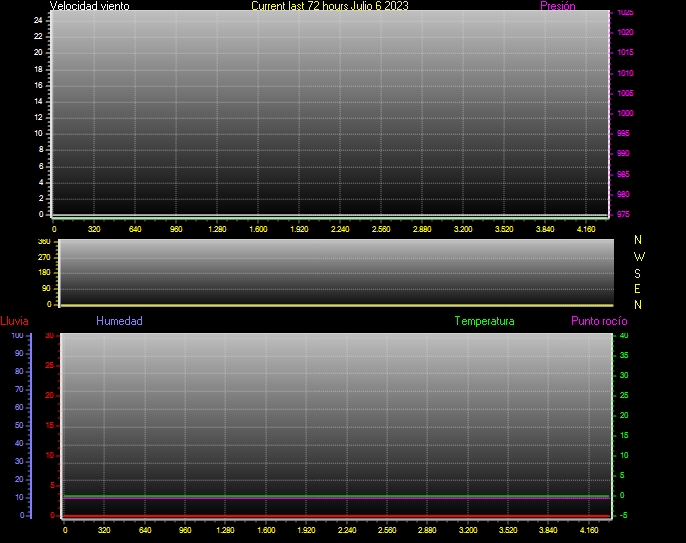Select the "985" pressure axis value
Screen dimensions: 686x543
pos(623,174)
